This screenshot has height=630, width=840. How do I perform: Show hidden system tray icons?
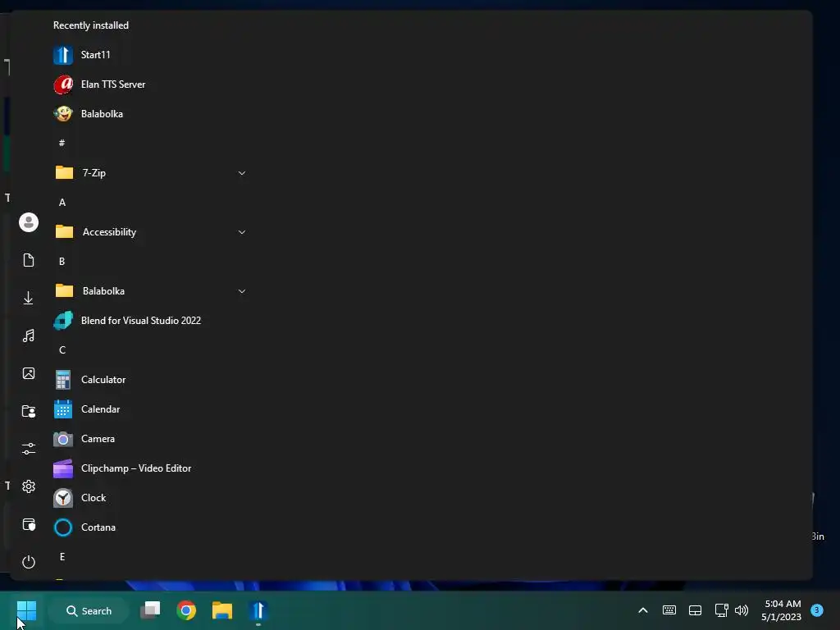[x=643, y=610]
